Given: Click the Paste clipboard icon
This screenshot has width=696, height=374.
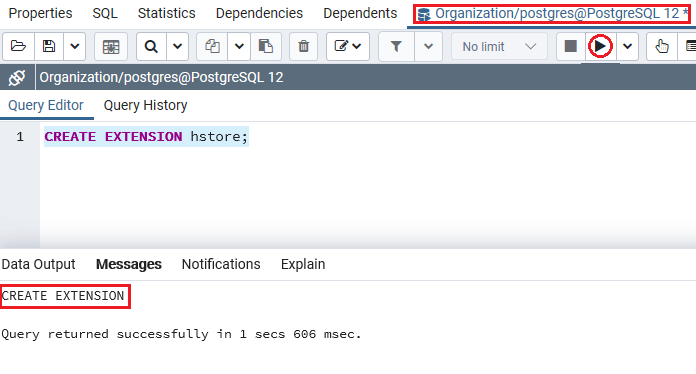Looking at the screenshot, I should [265, 46].
